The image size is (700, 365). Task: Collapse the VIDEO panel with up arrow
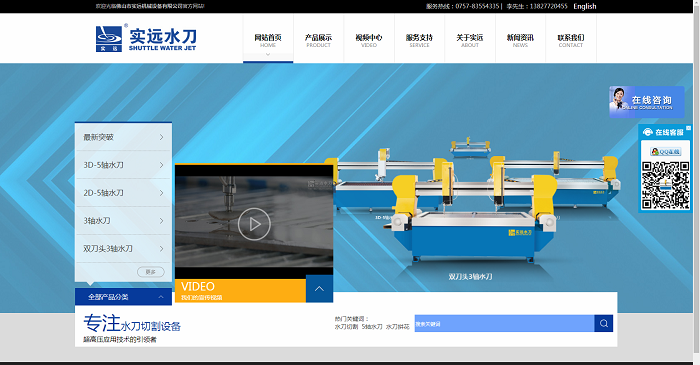pyautogui.click(x=319, y=289)
